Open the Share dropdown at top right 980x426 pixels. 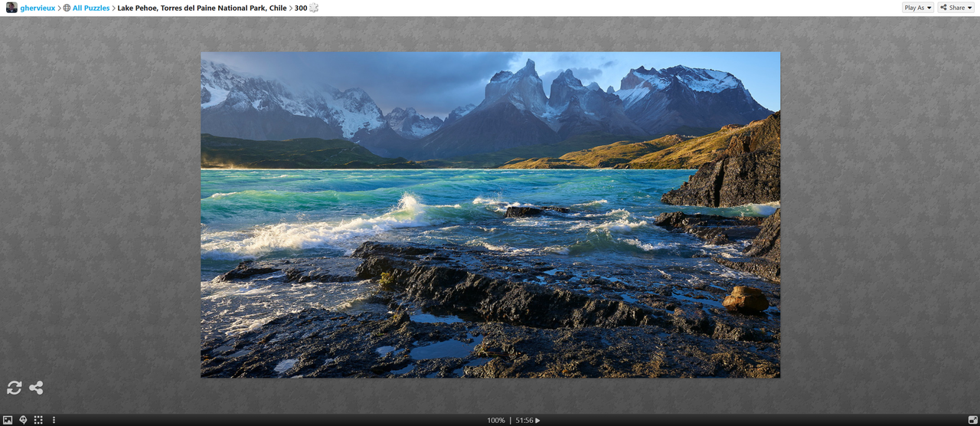pos(956,8)
